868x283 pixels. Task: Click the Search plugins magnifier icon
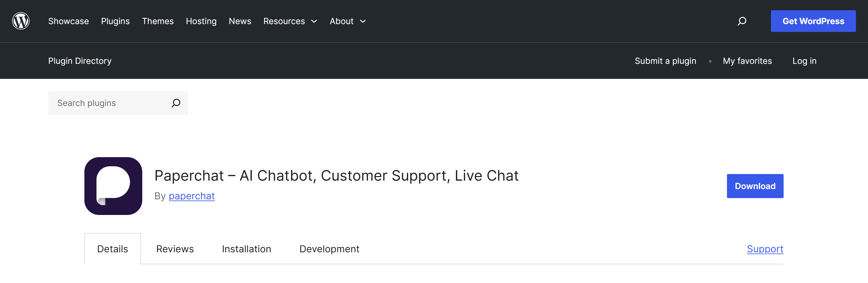pyautogui.click(x=176, y=103)
